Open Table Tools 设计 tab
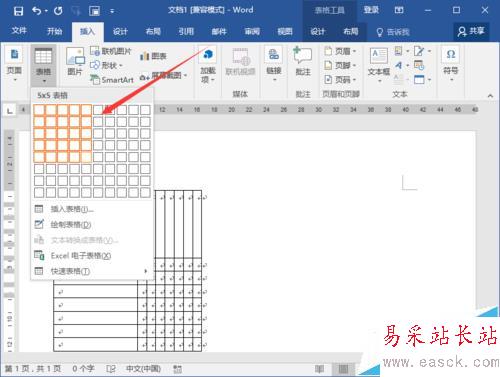 (318, 32)
